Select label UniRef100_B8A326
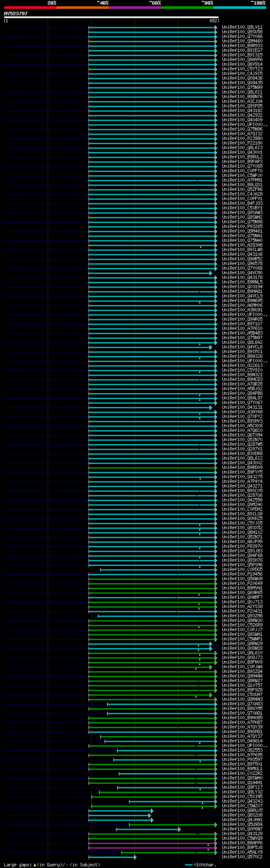270x868 pixels. click(242, 356)
